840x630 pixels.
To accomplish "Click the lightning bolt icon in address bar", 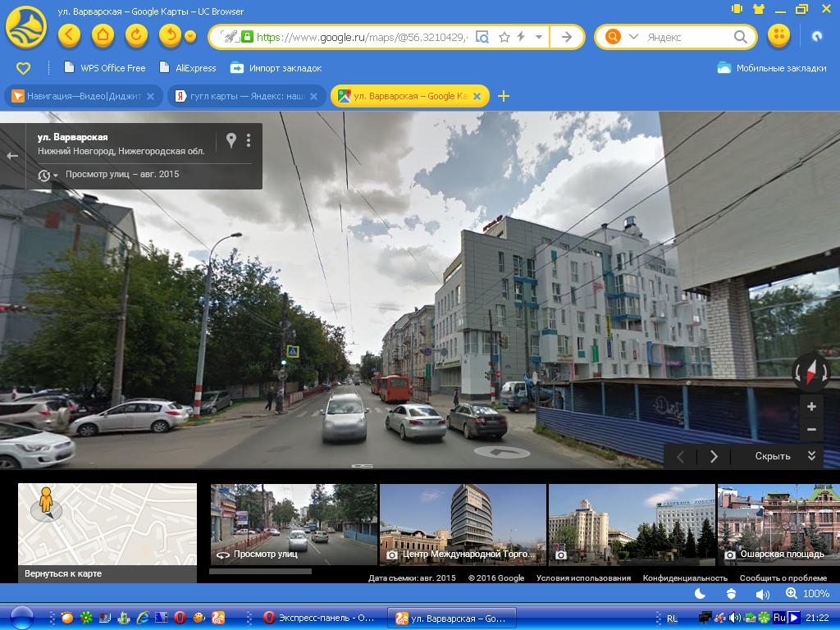I will pos(521,37).
